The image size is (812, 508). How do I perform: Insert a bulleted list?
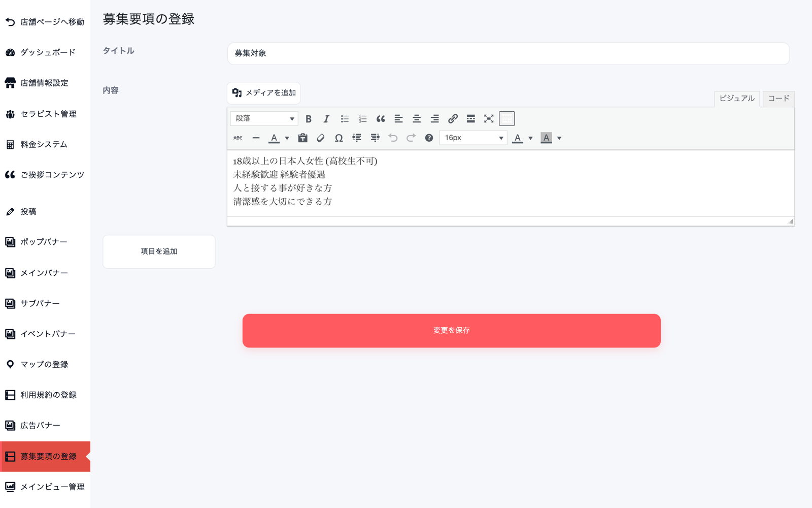(345, 119)
